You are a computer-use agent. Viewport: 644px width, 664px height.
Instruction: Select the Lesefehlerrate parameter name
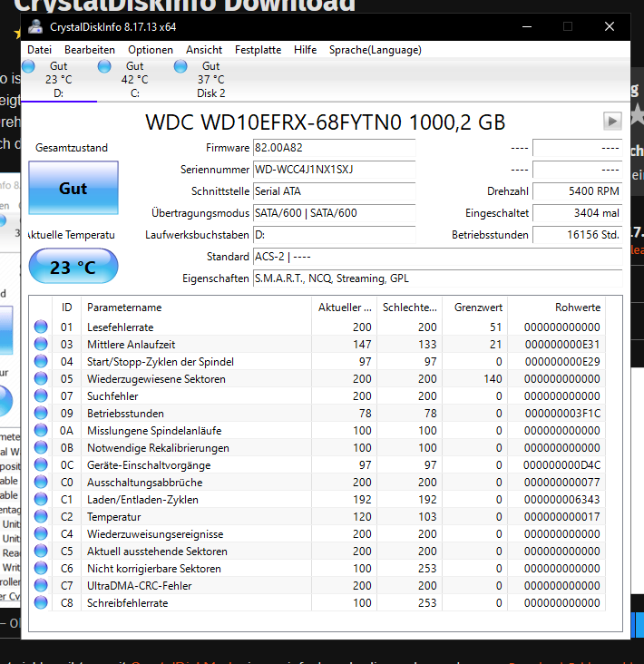pyautogui.click(x=121, y=327)
